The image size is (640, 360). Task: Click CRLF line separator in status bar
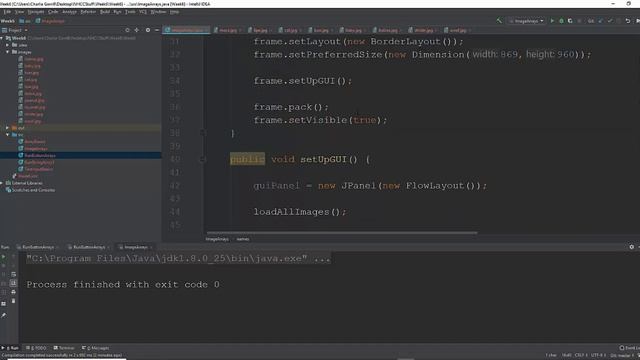coord(580,355)
